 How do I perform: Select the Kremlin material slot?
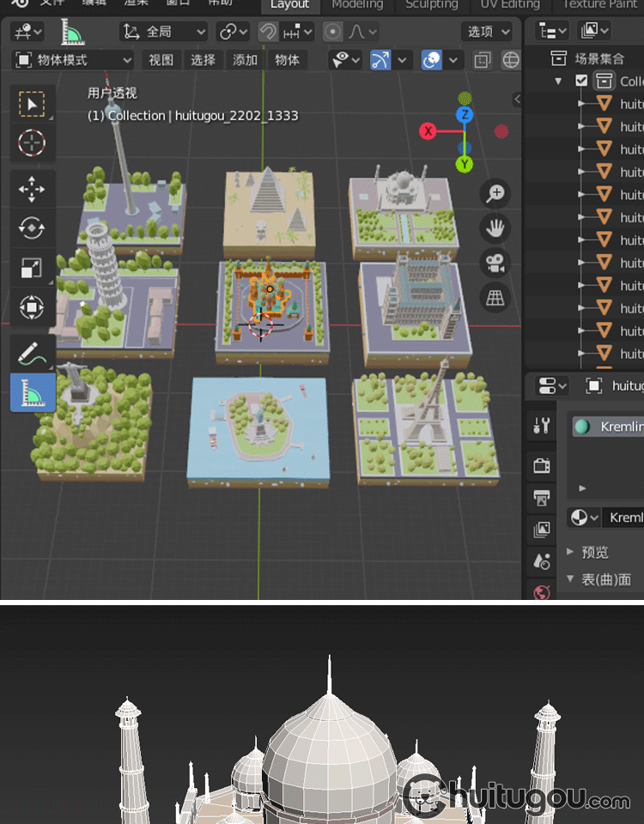click(x=608, y=427)
